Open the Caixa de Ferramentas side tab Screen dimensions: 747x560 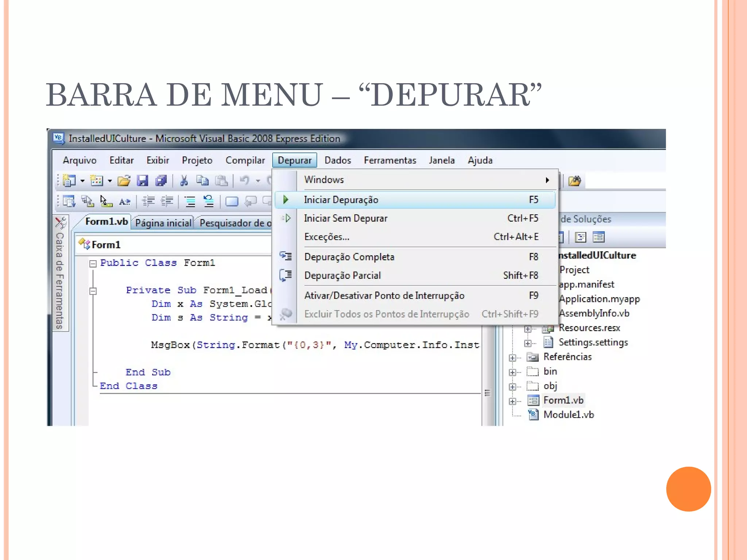(60, 273)
